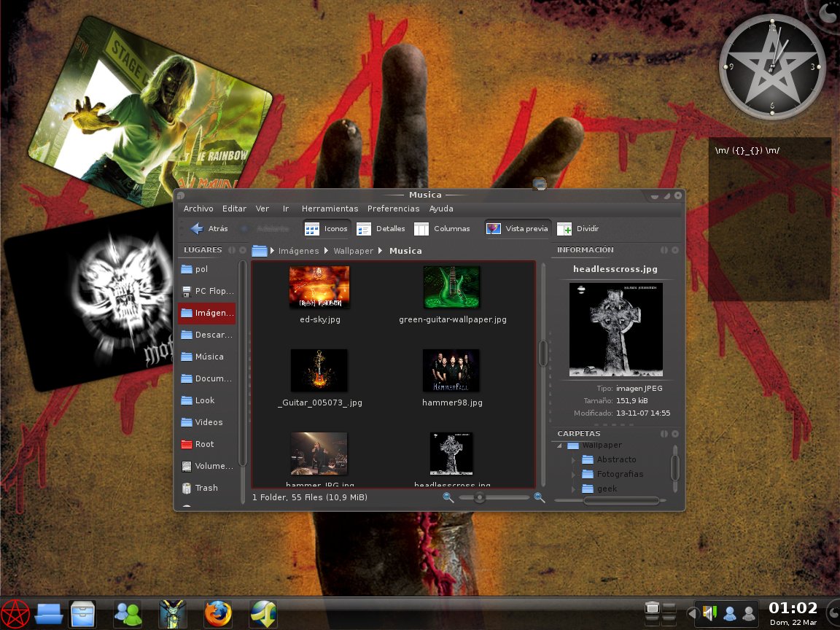The height and width of the screenshot is (630, 840).
Task: Select Fotografias folder in Carpetas tree
Action: [612, 474]
